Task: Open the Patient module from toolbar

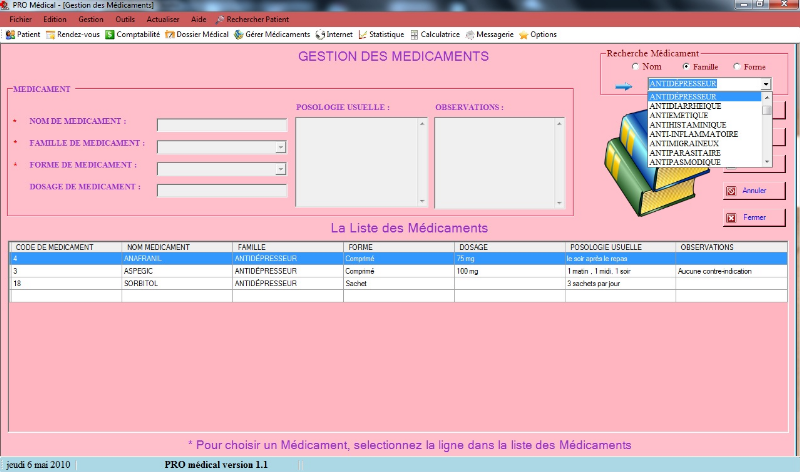Action: pyautogui.click(x=23, y=34)
